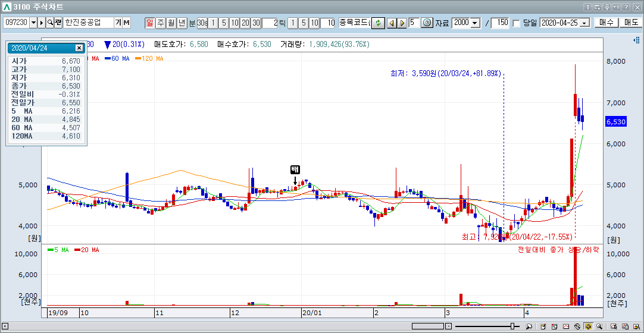Click the green refresh arrows button
Screen dimensions: 644x333
pyautogui.click(x=378, y=23)
